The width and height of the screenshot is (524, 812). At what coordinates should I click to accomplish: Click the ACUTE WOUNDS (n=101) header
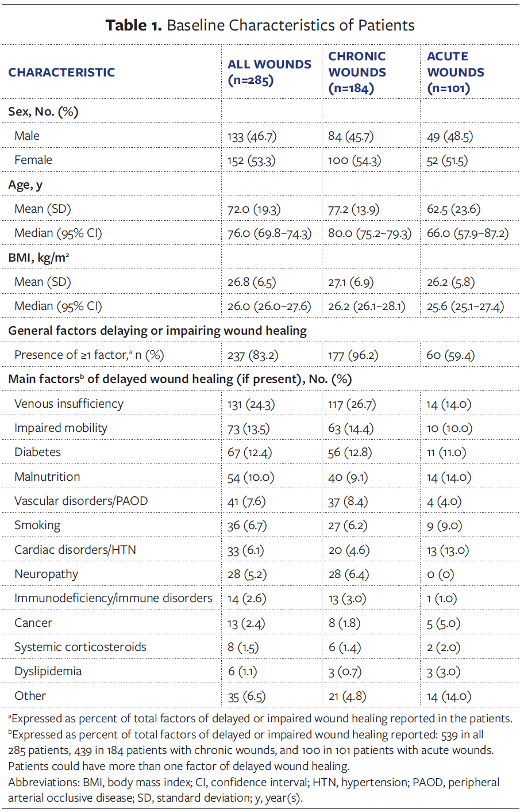455,72
